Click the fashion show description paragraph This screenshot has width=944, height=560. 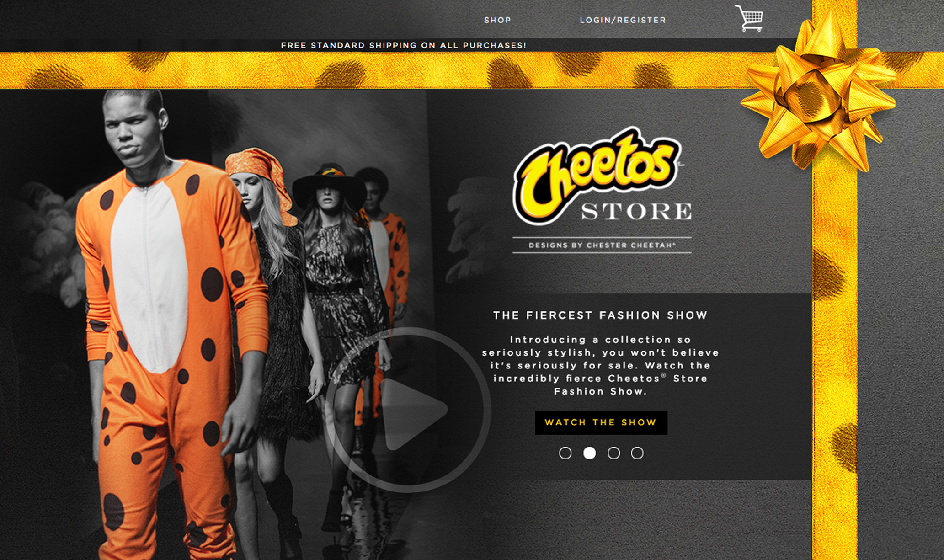pos(600,365)
